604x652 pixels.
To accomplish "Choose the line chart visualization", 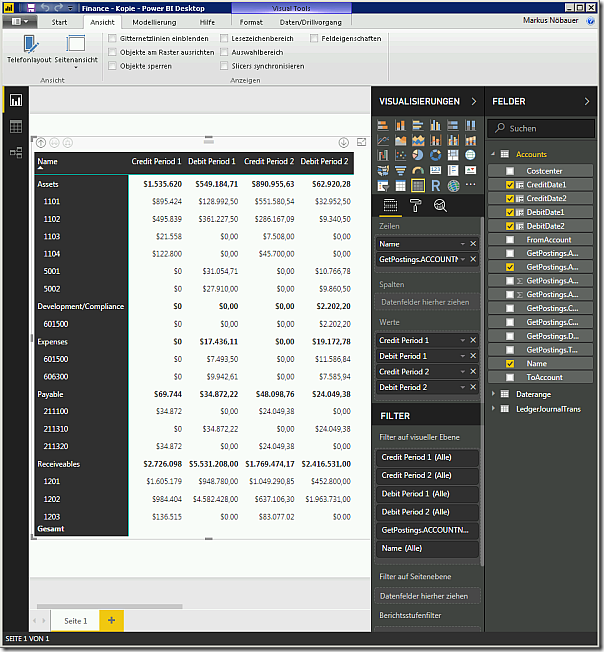I will tap(383, 140).
